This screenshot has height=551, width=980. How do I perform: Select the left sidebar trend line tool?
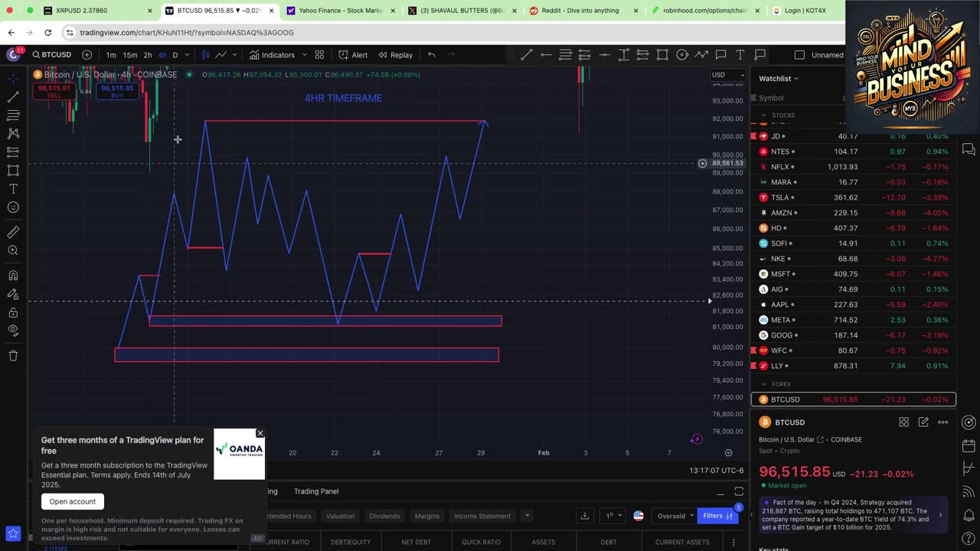point(13,97)
